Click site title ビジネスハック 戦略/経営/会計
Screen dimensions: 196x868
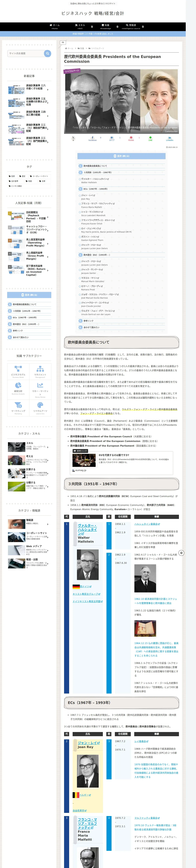pyautogui.click(x=93, y=13)
